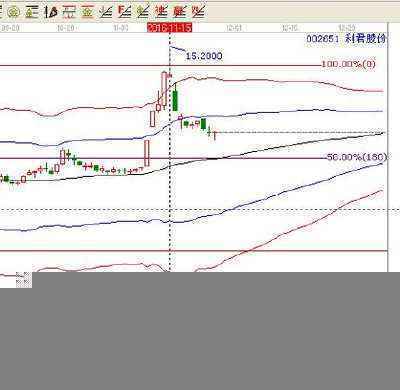Viewport: 400px width, 390px height.
Task: Click the tall green candlestick after the peak
Action: (175, 98)
